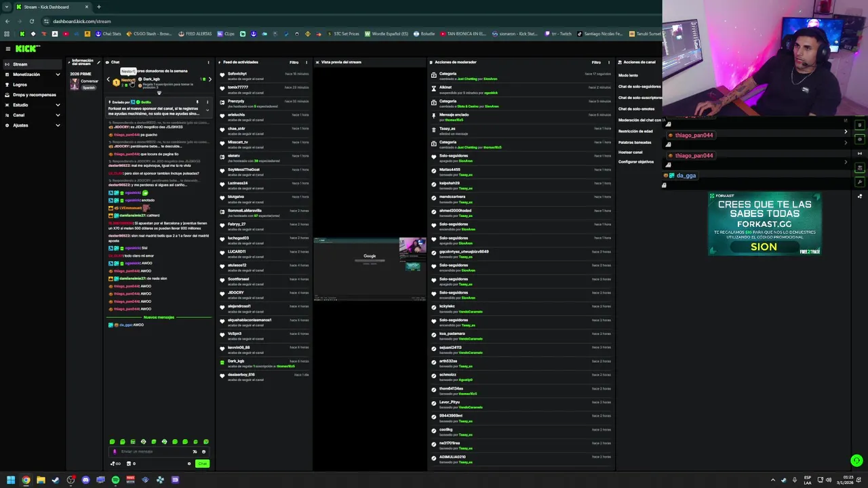Select Stream in the sidebar
This screenshot has width=868, height=488.
(x=33, y=64)
